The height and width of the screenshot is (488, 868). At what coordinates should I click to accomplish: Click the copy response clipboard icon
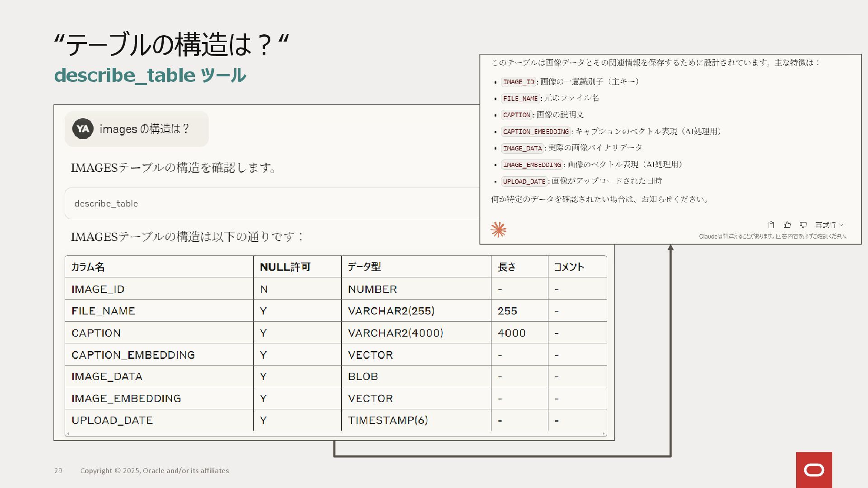[x=771, y=225]
